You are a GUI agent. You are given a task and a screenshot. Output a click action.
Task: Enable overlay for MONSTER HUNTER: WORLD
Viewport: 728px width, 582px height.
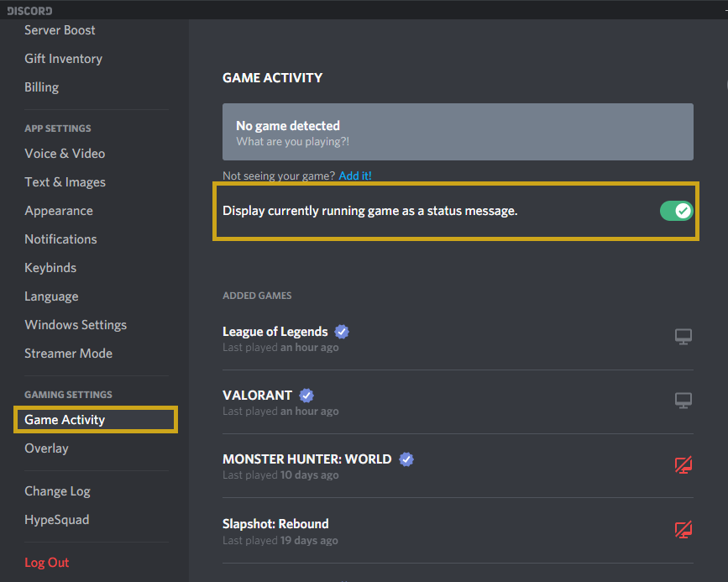coord(683,464)
